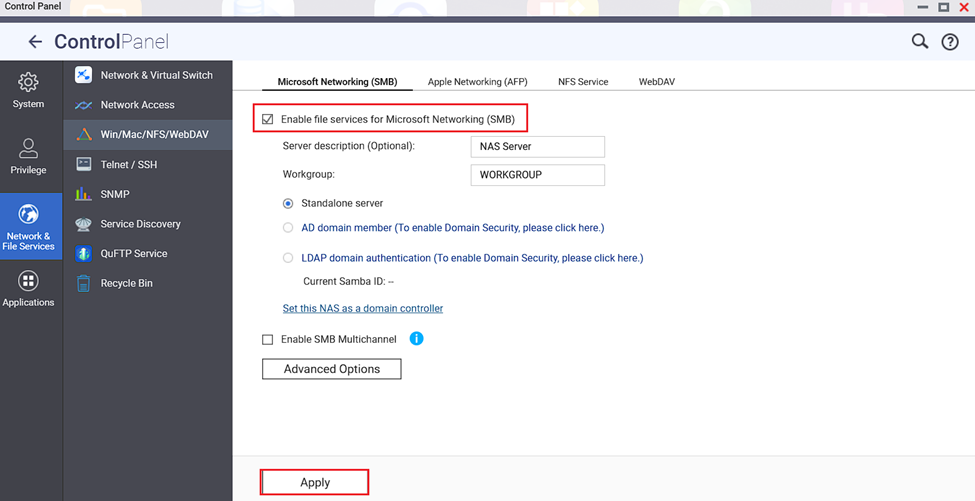Select LDAP domain authentication option
The height and width of the screenshot is (501, 975).
pyautogui.click(x=288, y=258)
